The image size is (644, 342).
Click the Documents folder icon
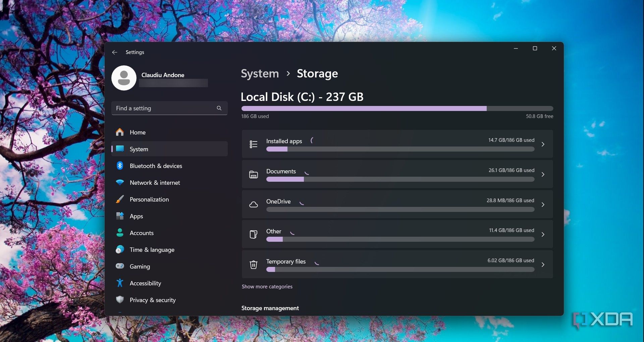pyautogui.click(x=254, y=174)
